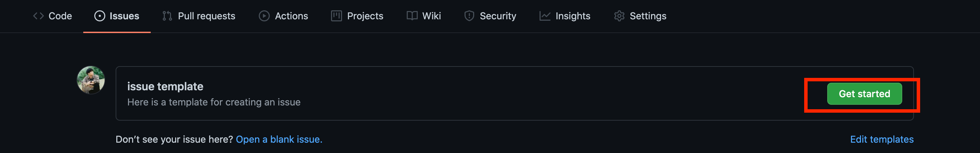Click the template description text
The height and width of the screenshot is (153, 980).
click(214, 102)
